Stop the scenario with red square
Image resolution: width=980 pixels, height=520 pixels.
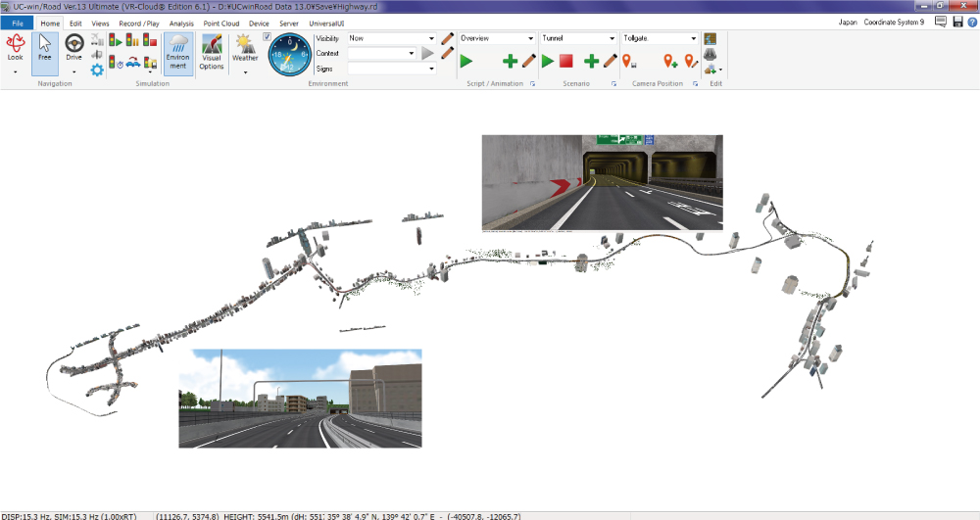(x=566, y=61)
